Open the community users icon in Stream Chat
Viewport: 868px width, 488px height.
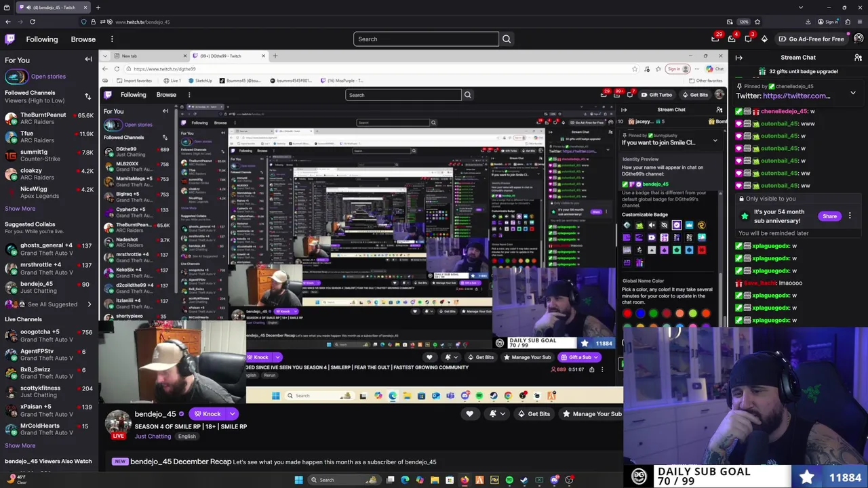pyautogui.click(x=858, y=58)
